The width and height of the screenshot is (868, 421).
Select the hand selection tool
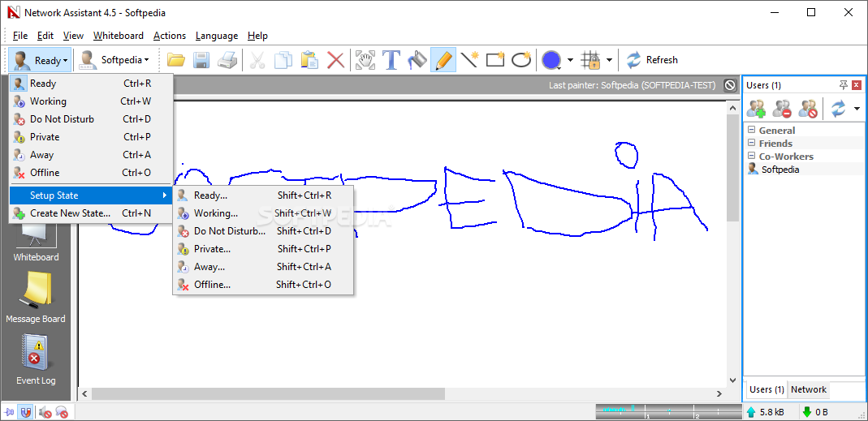(365, 60)
